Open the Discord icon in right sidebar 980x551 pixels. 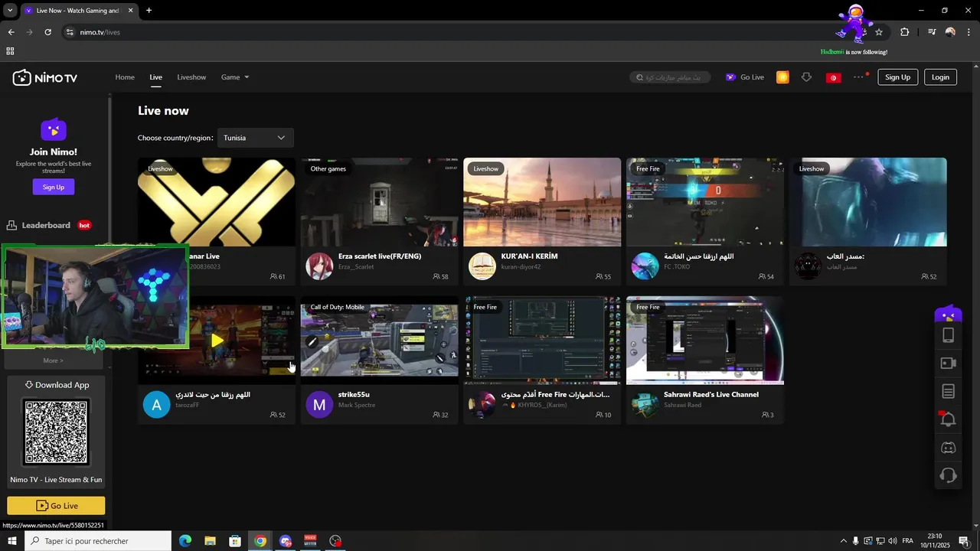click(948, 448)
